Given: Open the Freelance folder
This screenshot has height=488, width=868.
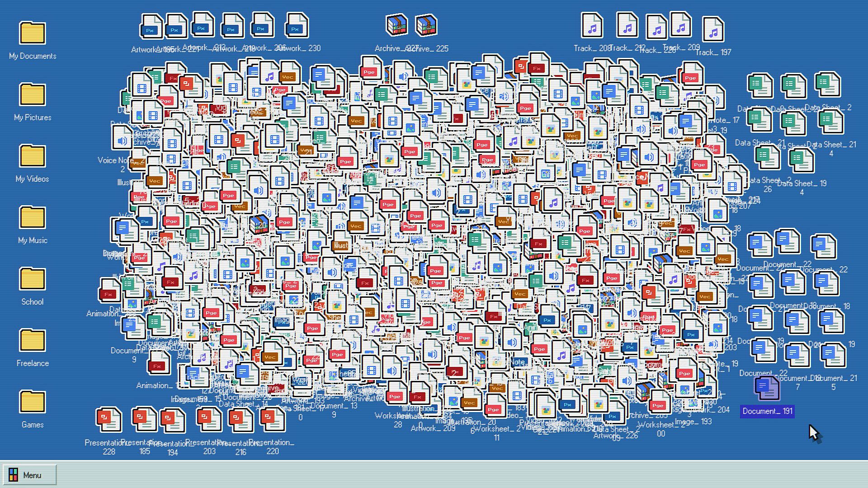Looking at the screenshot, I should (33, 340).
